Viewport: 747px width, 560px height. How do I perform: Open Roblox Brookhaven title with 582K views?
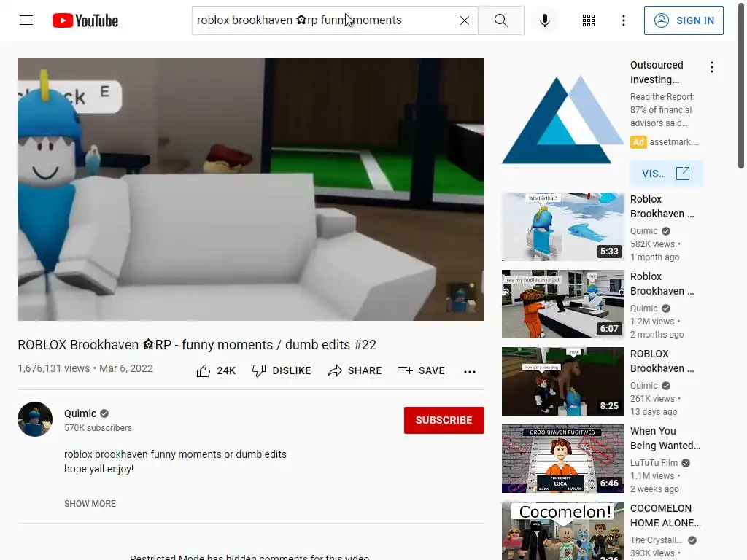662,206
